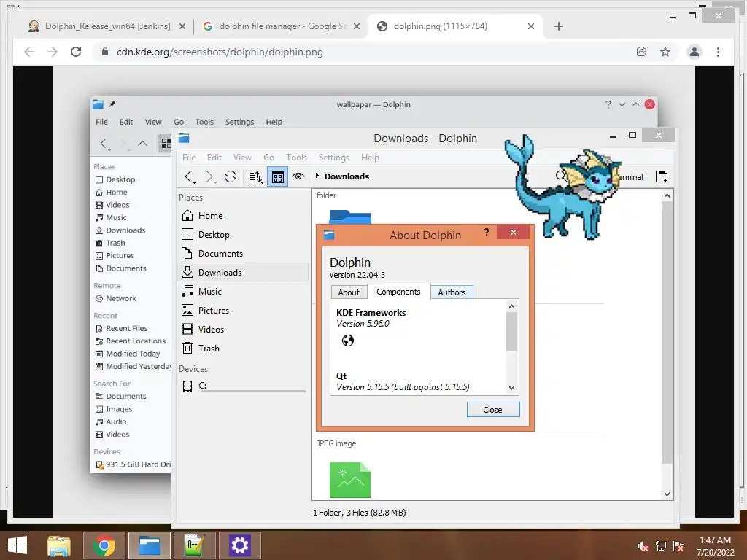The width and height of the screenshot is (747, 560).
Task: Open Go menu in wallpaper Dolphin window
Action: tap(179, 122)
